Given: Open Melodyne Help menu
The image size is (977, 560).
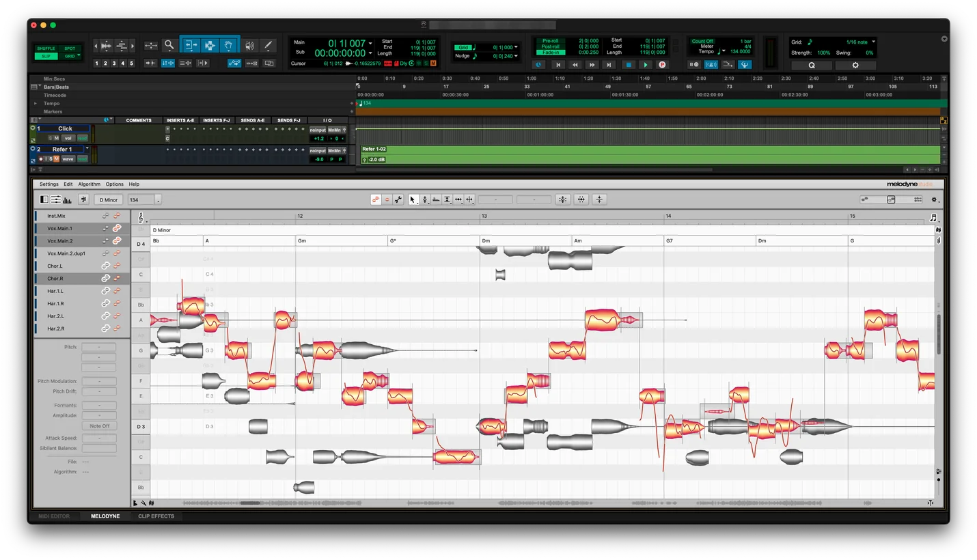Looking at the screenshot, I should tap(134, 184).
